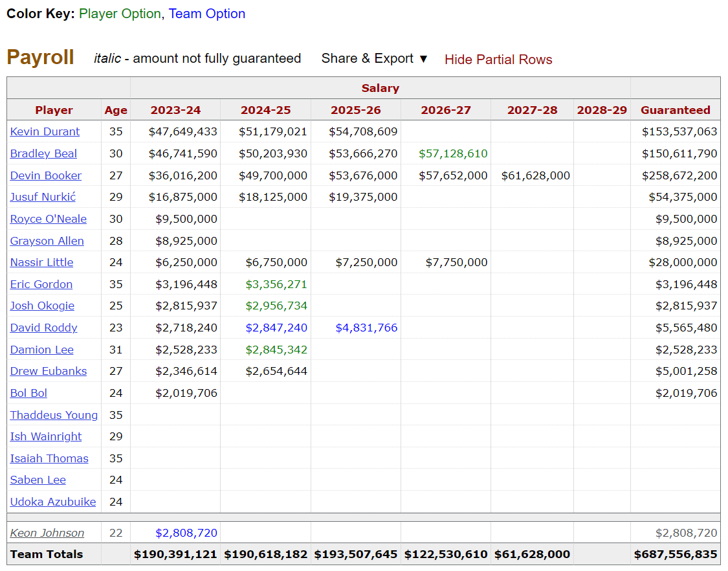Screen dimensions: 728x571
Task: Click the Nassir Little link
Action: pos(41,262)
